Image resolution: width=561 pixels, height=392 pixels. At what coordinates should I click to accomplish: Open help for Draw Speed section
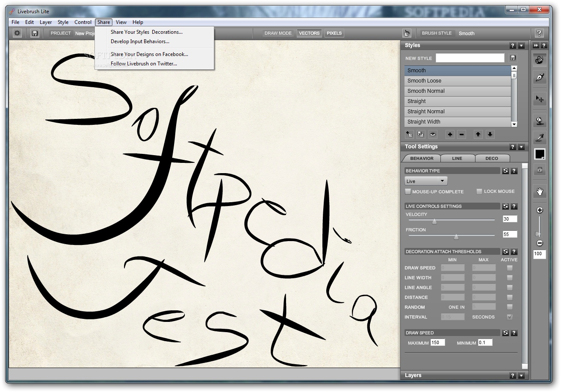pyautogui.click(x=514, y=333)
